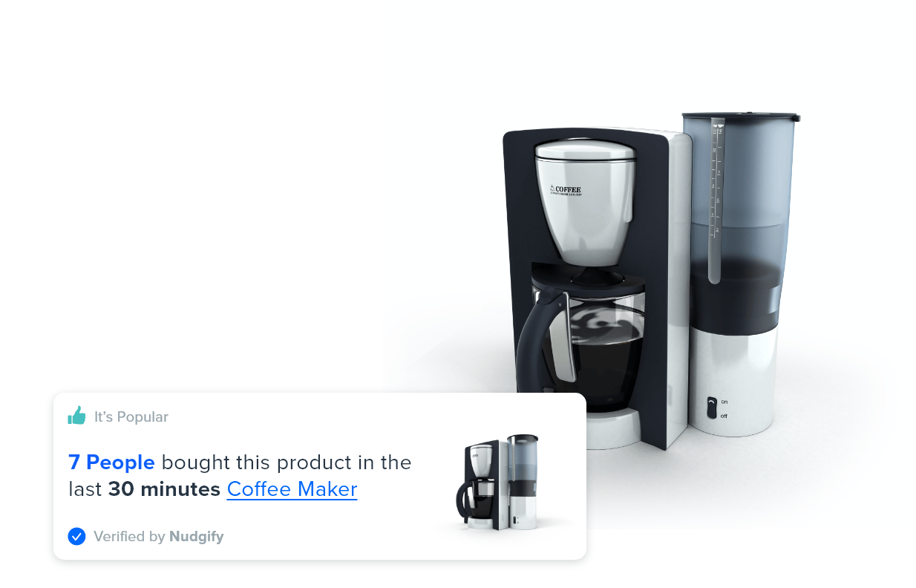The height and width of the screenshot is (588, 916).
Task: Click the water level gauge on the tank
Action: click(716, 200)
